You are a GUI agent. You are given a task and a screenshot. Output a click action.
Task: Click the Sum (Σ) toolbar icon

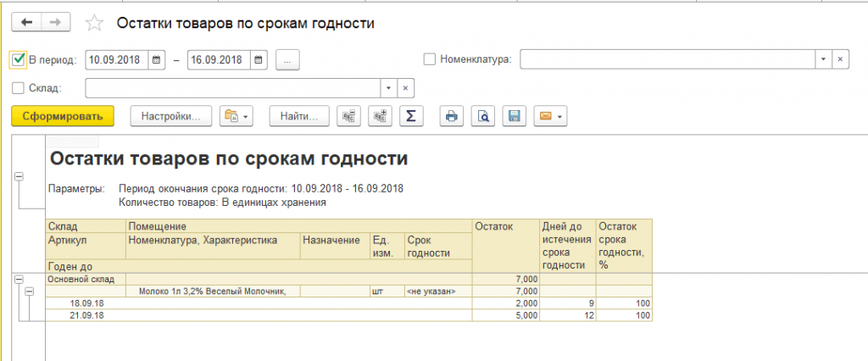click(411, 116)
